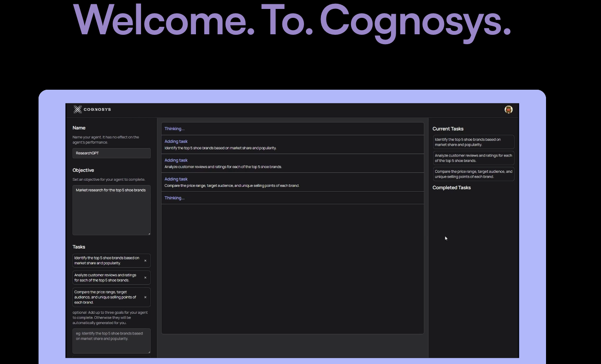
Task: Click the COGNOSYS brand text
Action: pos(97,109)
